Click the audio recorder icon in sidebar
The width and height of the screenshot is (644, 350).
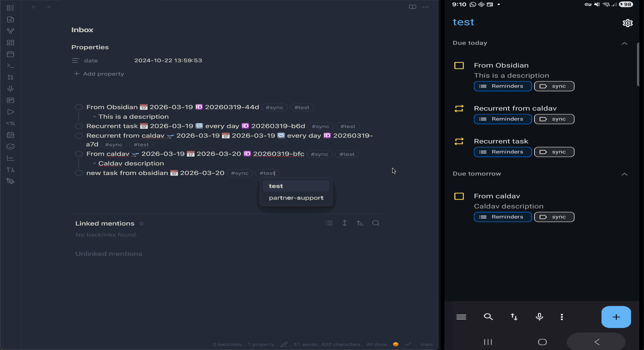10,89
